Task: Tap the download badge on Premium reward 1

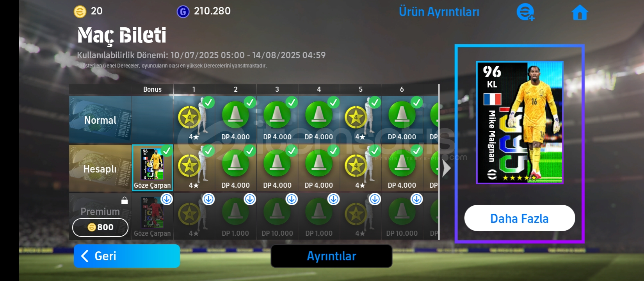Action: 208,199
